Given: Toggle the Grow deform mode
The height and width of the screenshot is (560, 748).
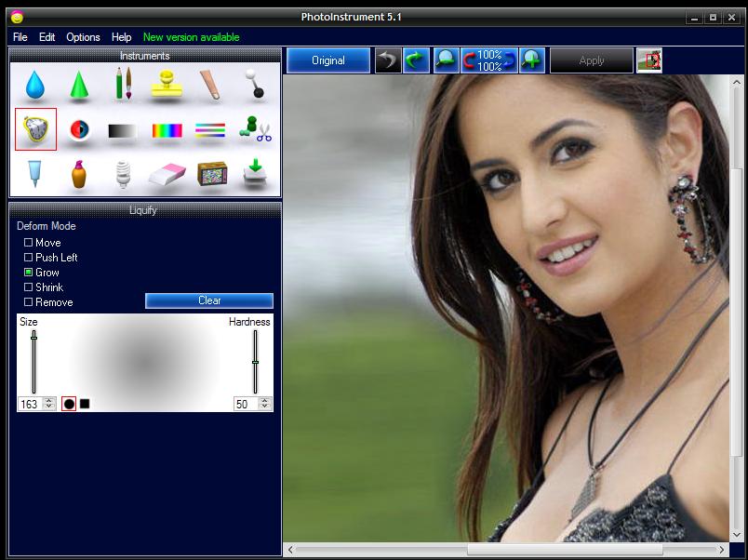Looking at the screenshot, I should click(28, 272).
